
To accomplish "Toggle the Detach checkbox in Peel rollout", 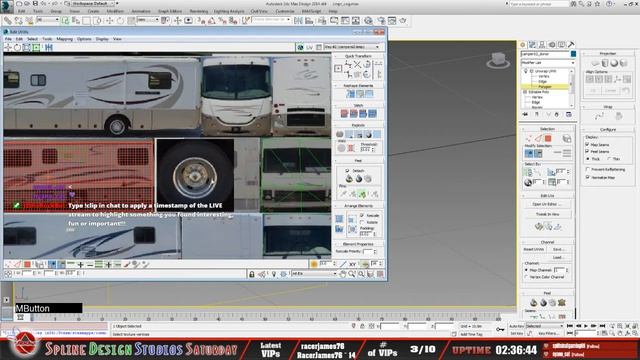I will tap(347, 171).
